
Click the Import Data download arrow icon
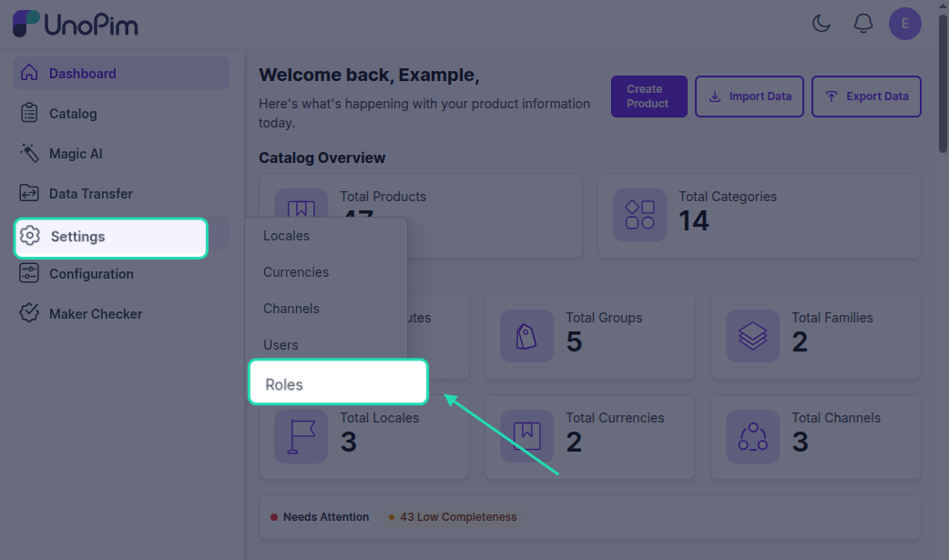(x=715, y=97)
